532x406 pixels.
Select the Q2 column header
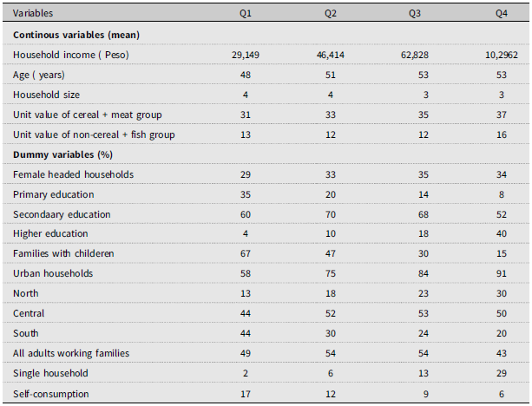click(x=331, y=14)
